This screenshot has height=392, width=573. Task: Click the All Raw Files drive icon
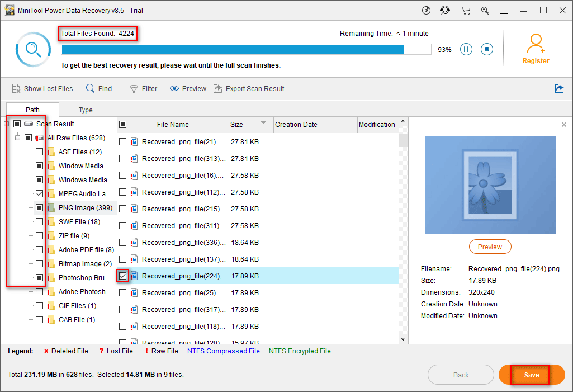(40, 138)
